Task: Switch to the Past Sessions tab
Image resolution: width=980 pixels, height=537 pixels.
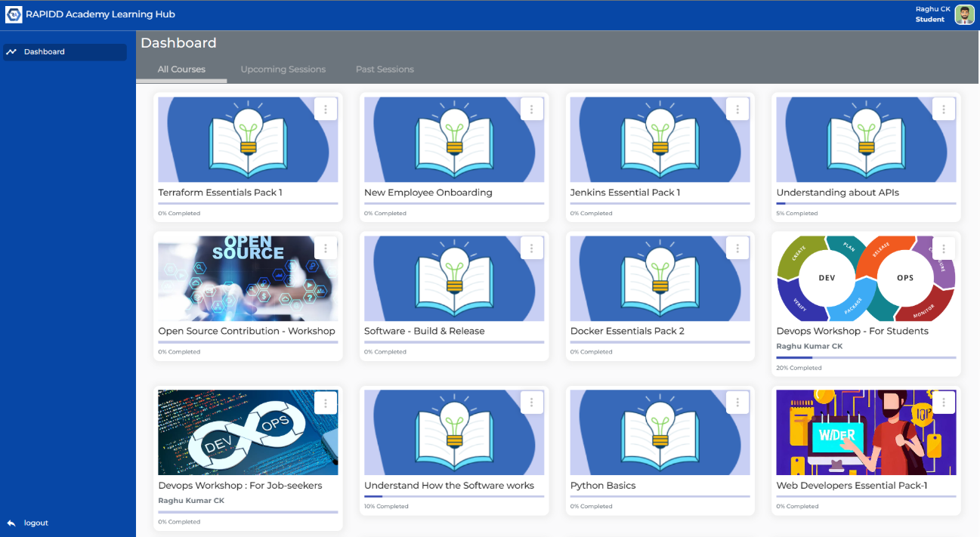Action: (x=385, y=69)
